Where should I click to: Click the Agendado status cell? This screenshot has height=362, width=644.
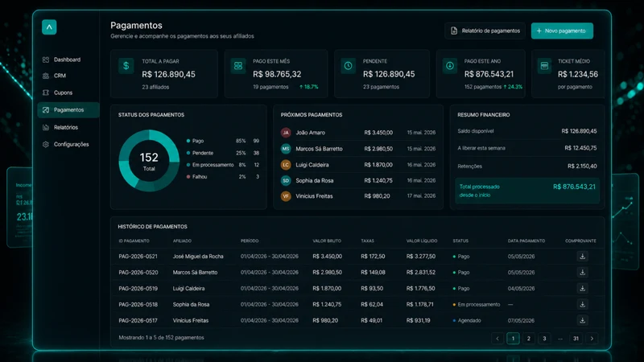[x=467, y=320]
